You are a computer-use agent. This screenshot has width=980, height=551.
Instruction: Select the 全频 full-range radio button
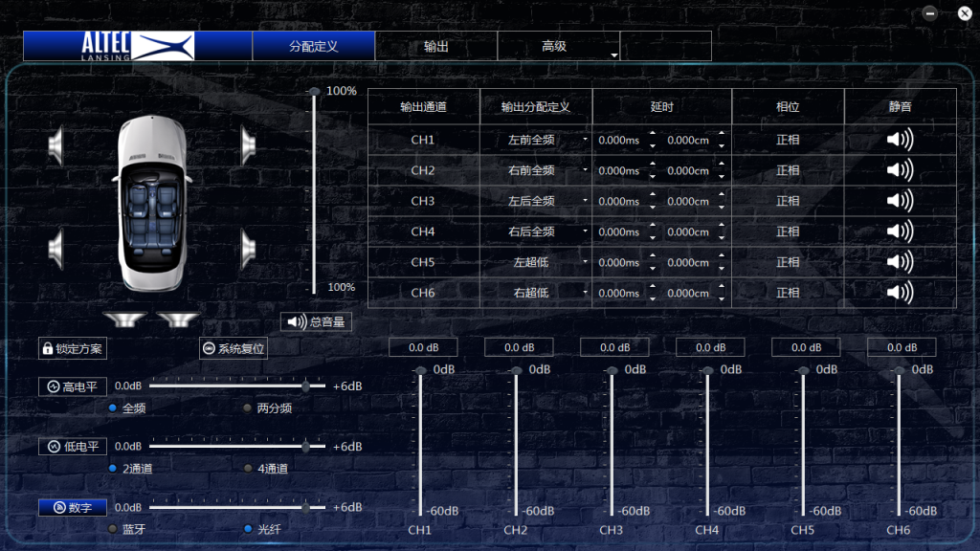click(x=113, y=408)
